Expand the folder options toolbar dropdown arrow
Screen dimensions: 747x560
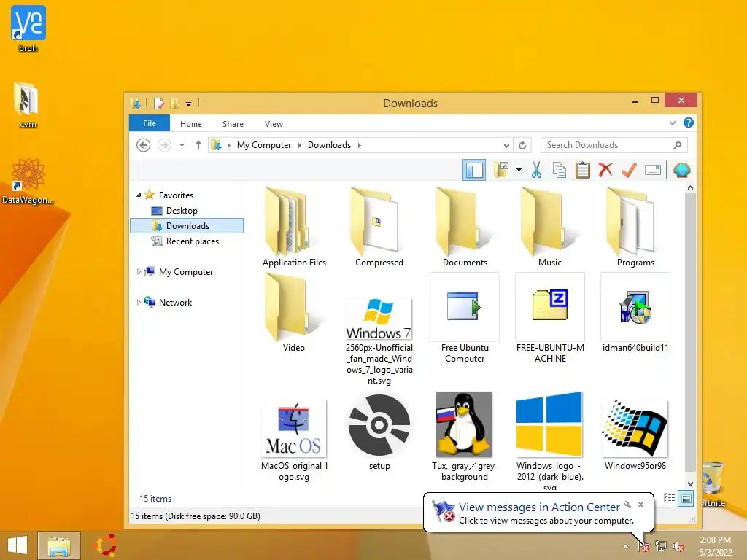[x=519, y=170]
